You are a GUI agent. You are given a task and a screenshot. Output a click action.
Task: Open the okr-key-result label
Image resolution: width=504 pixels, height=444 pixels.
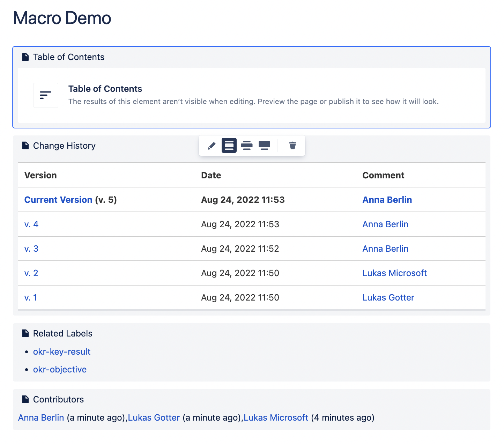point(62,351)
